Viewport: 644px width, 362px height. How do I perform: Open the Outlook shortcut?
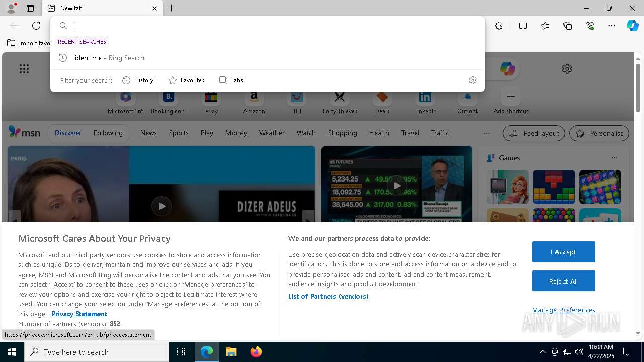coord(468,102)
